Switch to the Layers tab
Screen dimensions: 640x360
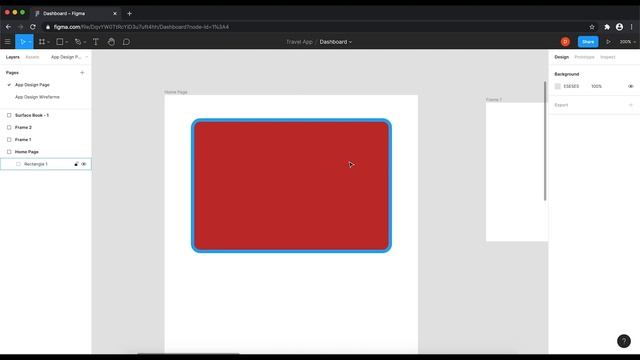tap(13, 57)
